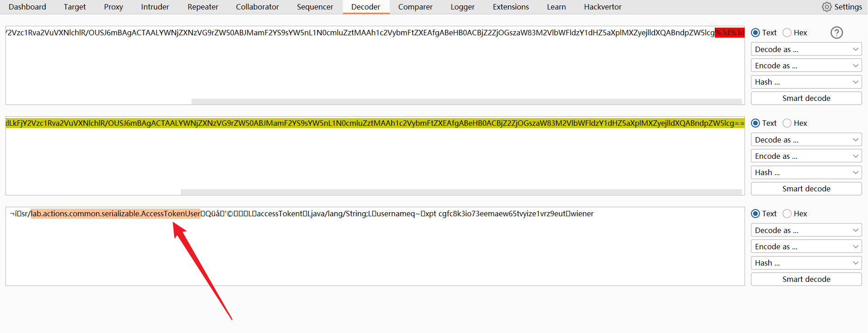Open 'Hash ...' dropdown in second panel
This screenshot has height=333, width=868.
[x=807, y=172]
